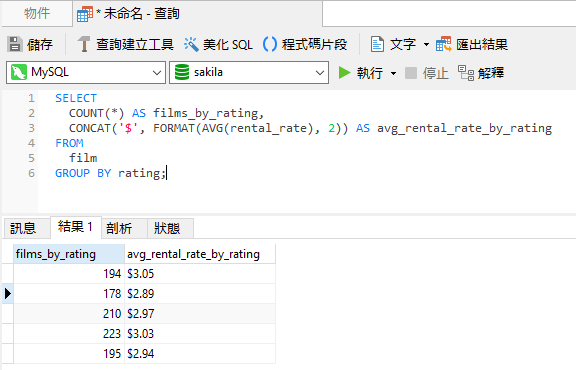The image size is (576, 370).
Task: Expand the Text (文字) dropdown arrow
Action: 426,44
